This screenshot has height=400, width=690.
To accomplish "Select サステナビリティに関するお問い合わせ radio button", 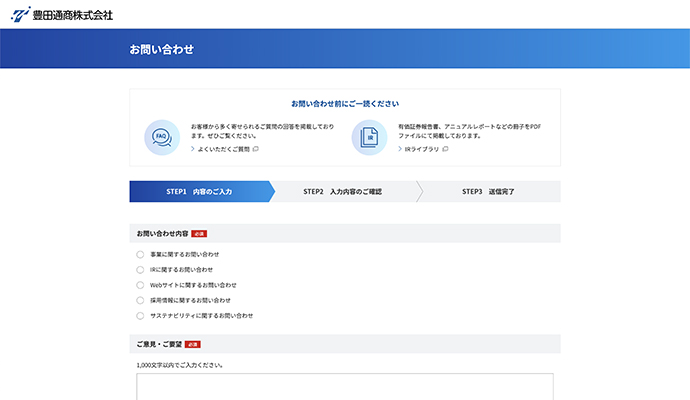I will tap(140, 315).
